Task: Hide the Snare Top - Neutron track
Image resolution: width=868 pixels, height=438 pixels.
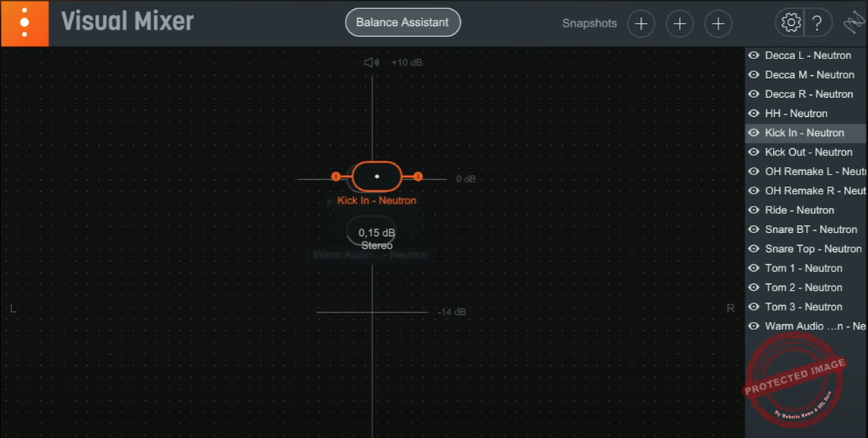Action: pyautogui.click(x=753, y=249)
